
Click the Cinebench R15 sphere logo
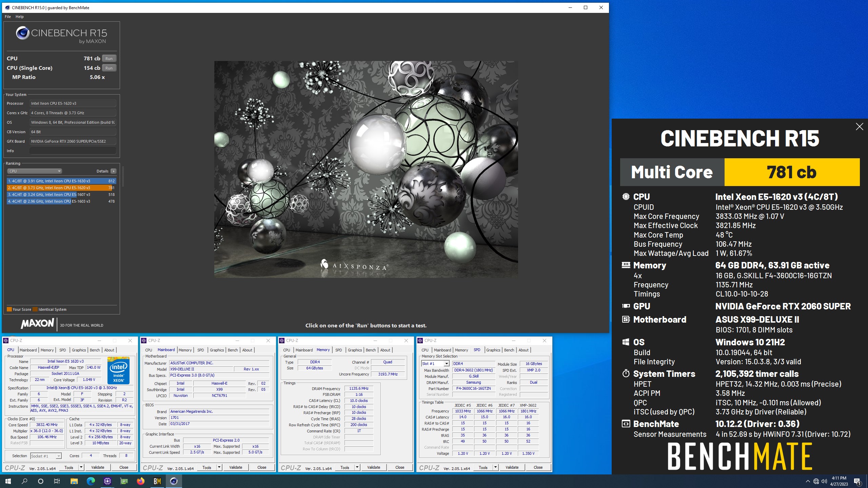(x=23, y=33)
